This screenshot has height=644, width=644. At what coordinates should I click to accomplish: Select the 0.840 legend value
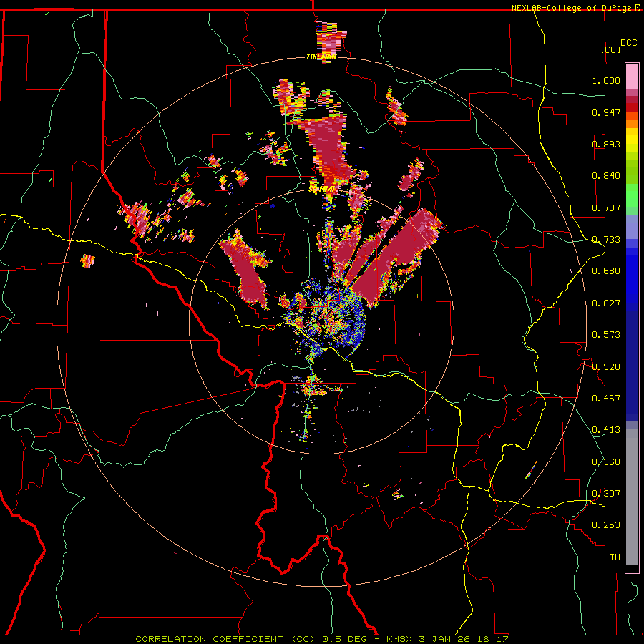tap(606, 176)
